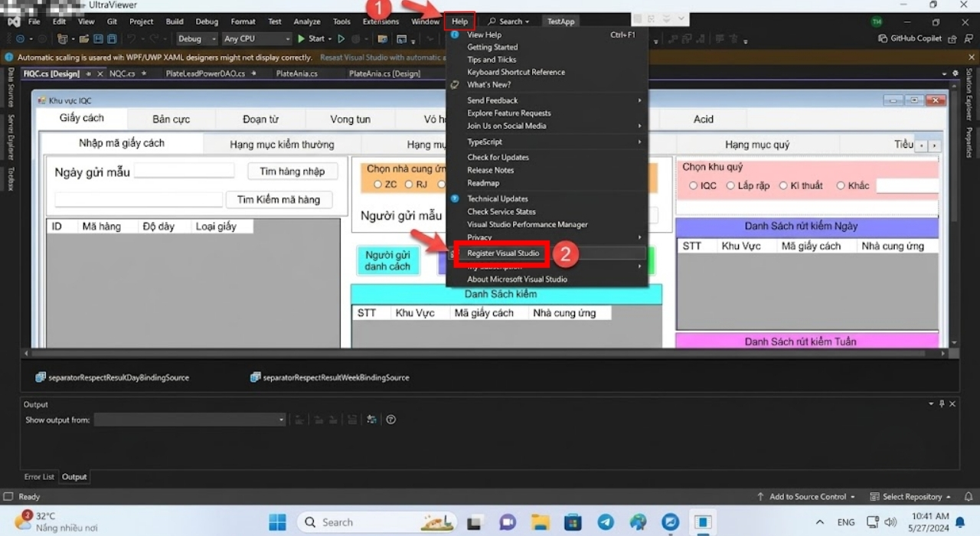Click the Tìm Kiếm mã hàng button
Screen dimensions: 980x536
pos(279,199)
